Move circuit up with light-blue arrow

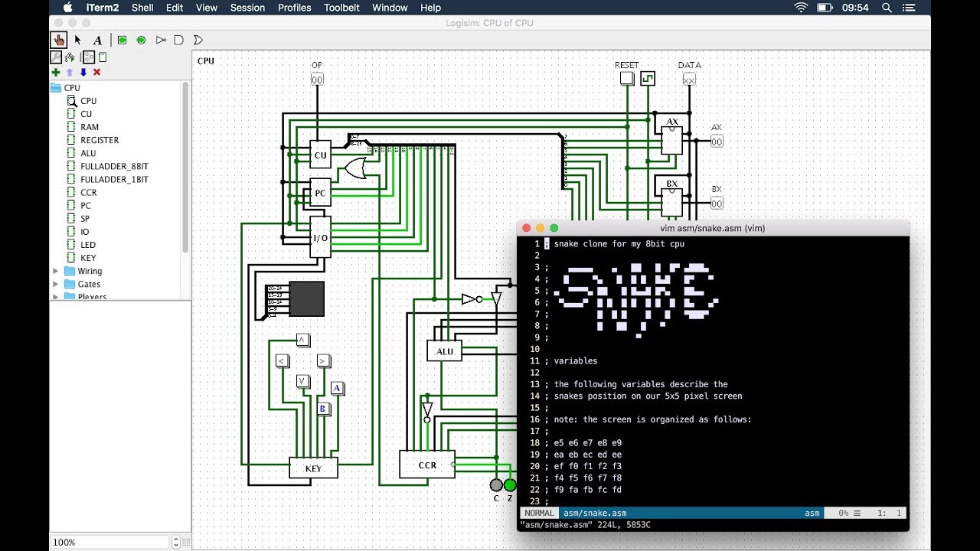pos(70,72)
